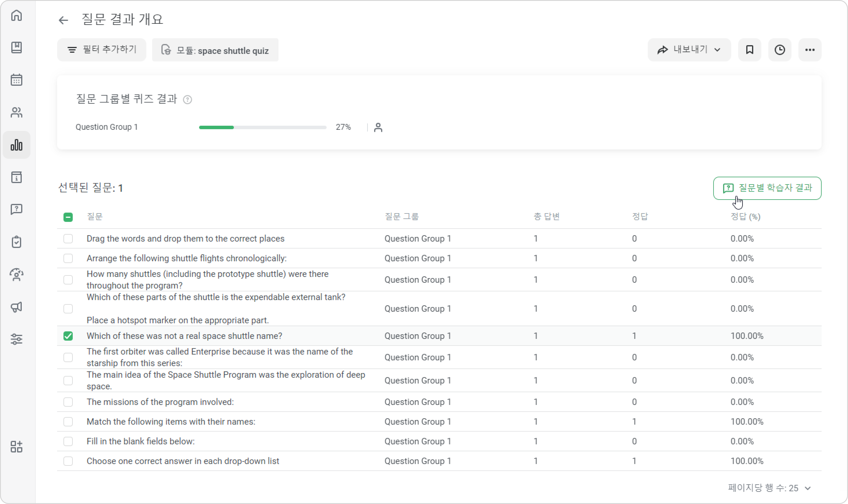Viewport: 848px width, 504px height.
Task: Open the Home icon in the sidebar
Action: coord(16,16)
